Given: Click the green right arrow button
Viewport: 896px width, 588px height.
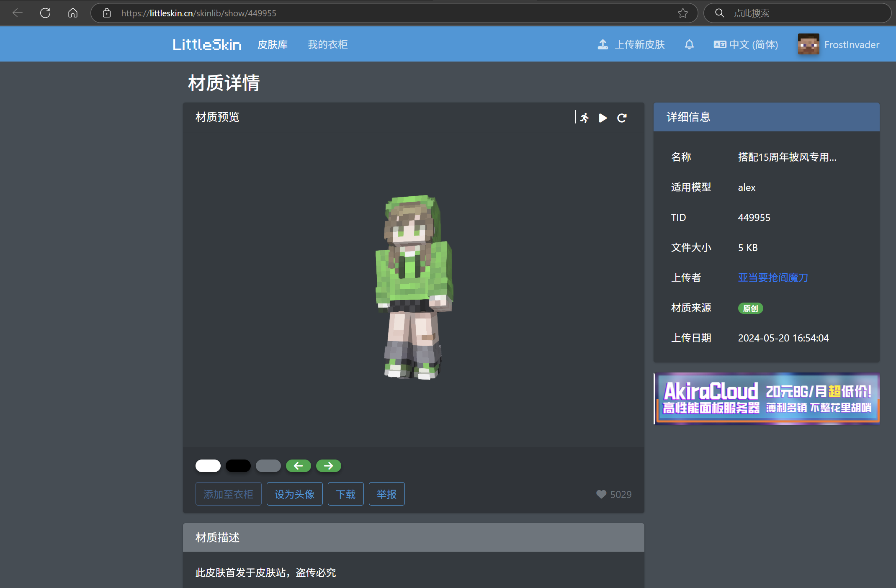Looking at the screenshot, I should point(329,466).
